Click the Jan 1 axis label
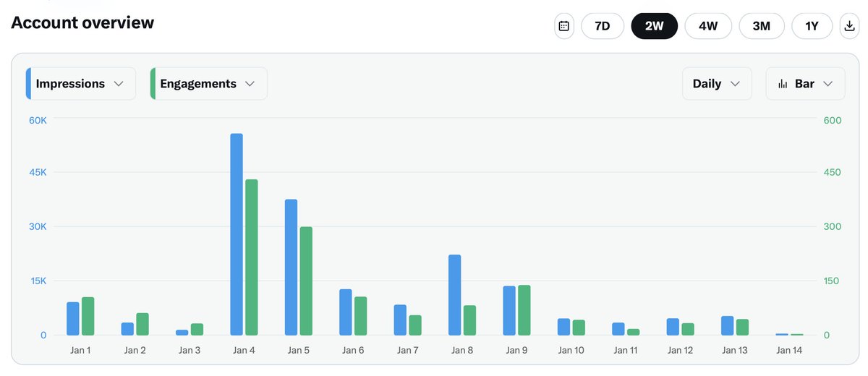Screen dimensions: 868x376 pos(80,351)
